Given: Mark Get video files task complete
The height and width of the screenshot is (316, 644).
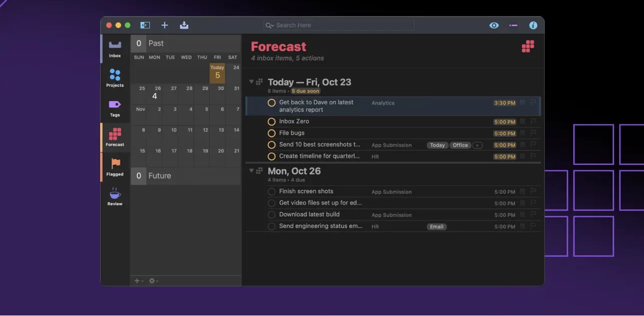Looking at the screenshot, I should point(271,203).
